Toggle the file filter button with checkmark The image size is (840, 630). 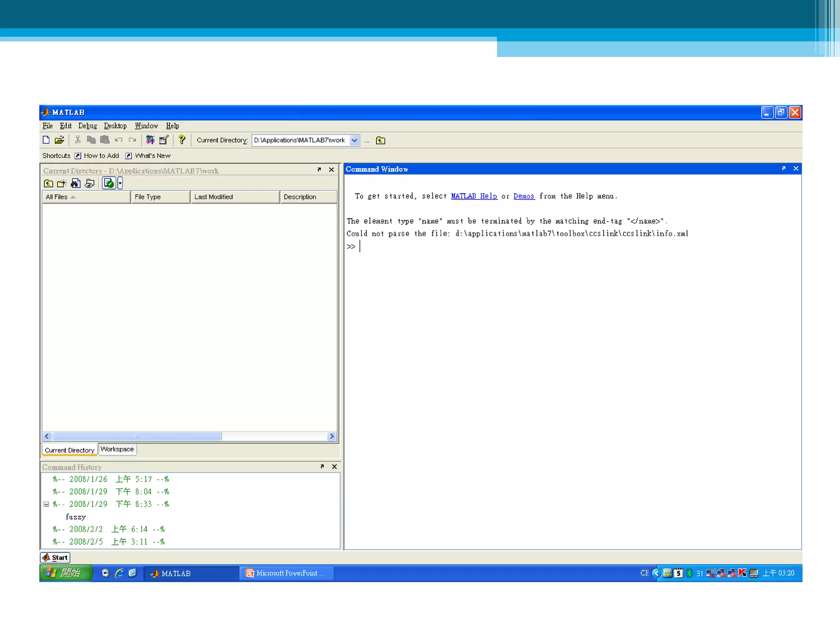click(x=109, y=183)
